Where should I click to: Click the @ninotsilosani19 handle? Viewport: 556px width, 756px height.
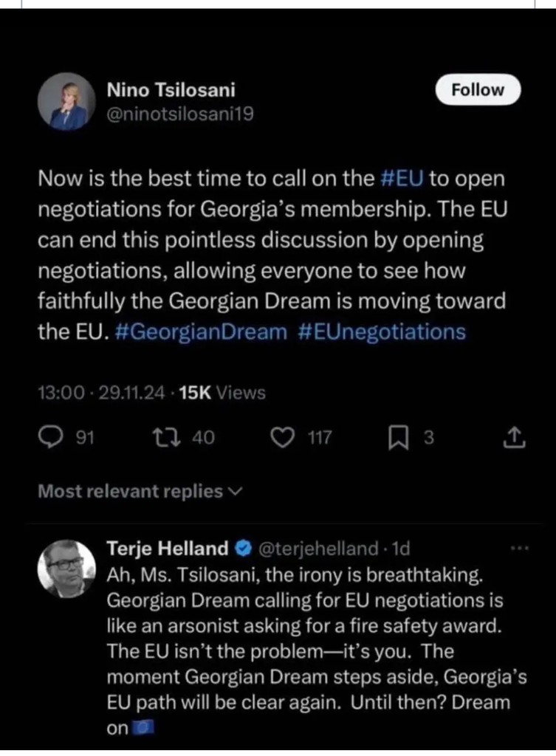[x=181, y=114]
